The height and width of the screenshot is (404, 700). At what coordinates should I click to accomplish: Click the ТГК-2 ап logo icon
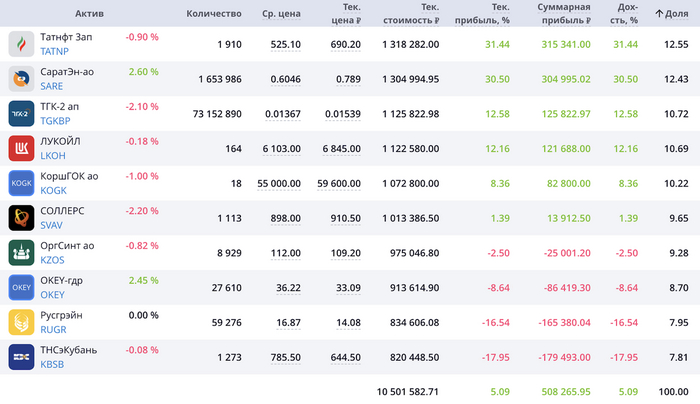22,114
